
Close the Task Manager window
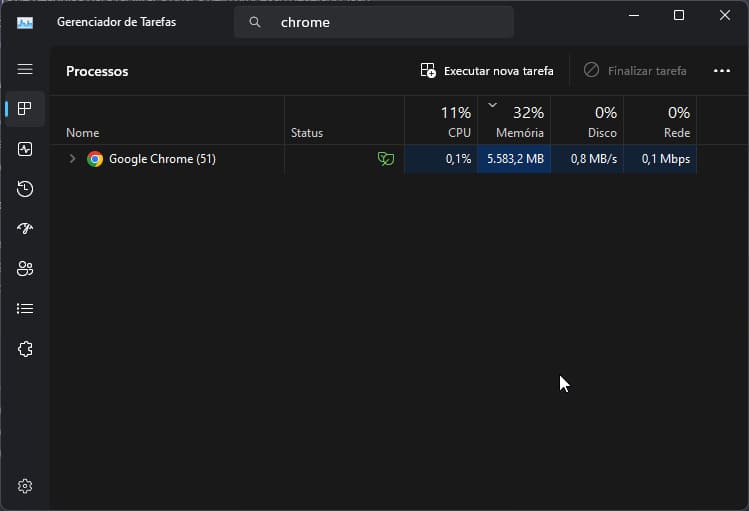click(x=725, y=15)
